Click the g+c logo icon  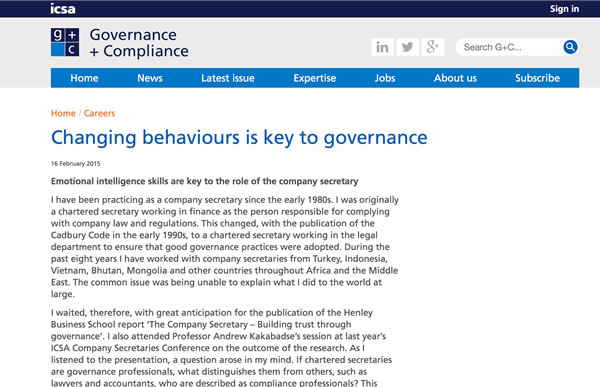pos(65,42)
